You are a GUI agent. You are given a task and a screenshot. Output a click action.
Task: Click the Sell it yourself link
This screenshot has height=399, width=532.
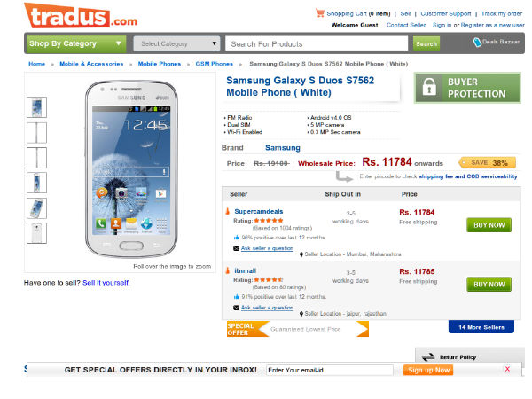tap(106, 282)
